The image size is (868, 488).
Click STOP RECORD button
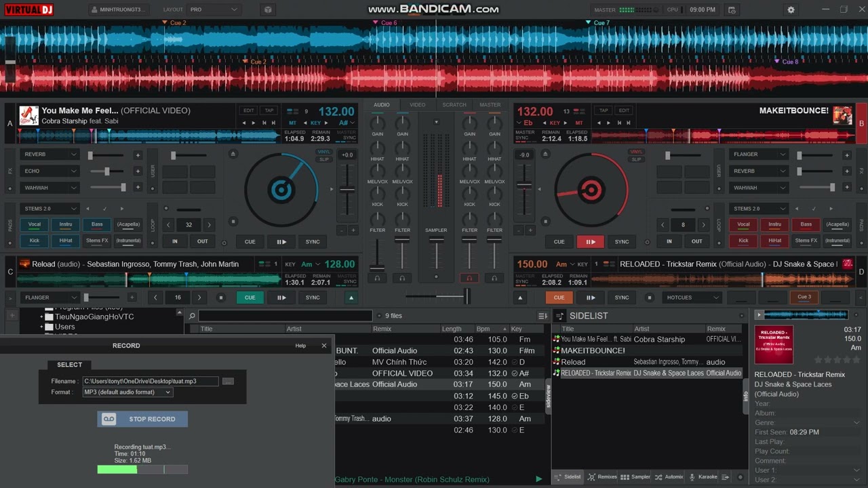point(142,419)
